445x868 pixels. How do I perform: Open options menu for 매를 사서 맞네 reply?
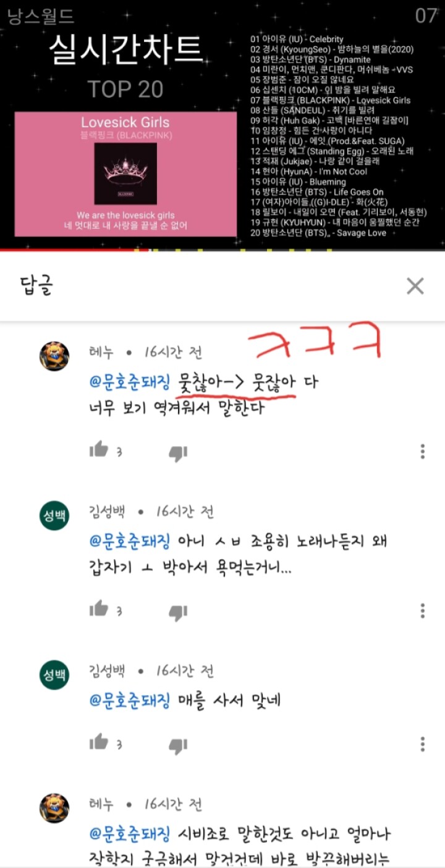click(423, 744)
